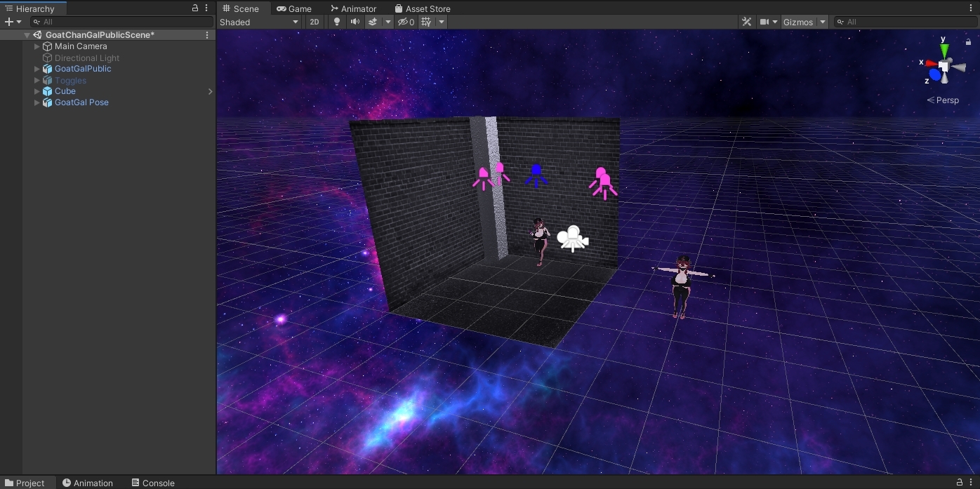Open the Shaded draw mode dropdown

pyautogui.click(x=260, y=22)
